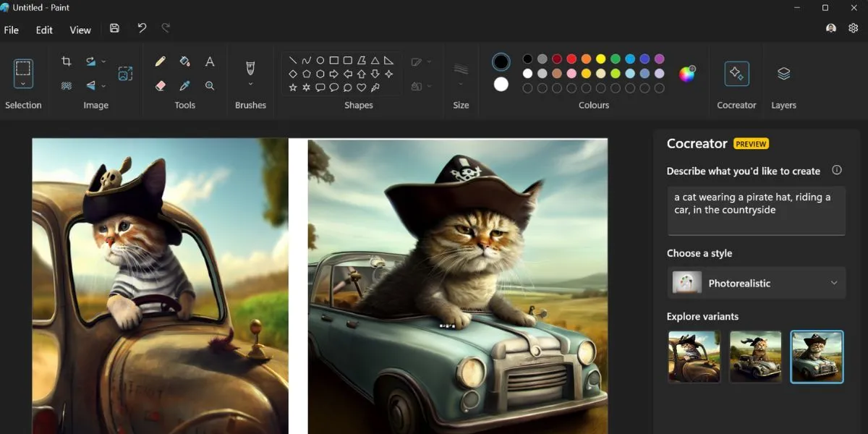The height and width of the screenshot is (434, 868).
Task: Open the Photorealistic style dropdown
Action: pyautogui.click(x=756, y=283)
